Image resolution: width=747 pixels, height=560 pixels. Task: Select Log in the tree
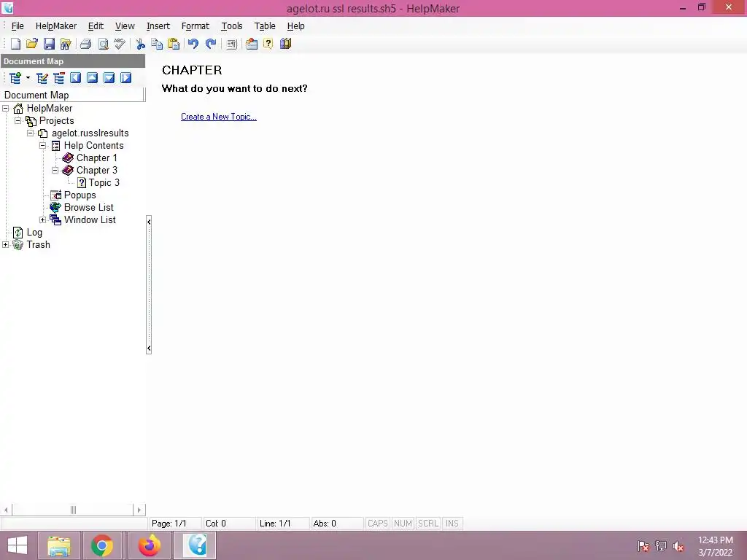pyautogui.click(x=34, y=232)
